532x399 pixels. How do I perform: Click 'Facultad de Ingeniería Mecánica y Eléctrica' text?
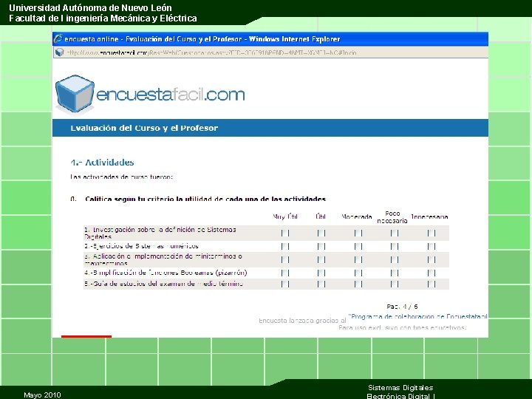point(103,18)
